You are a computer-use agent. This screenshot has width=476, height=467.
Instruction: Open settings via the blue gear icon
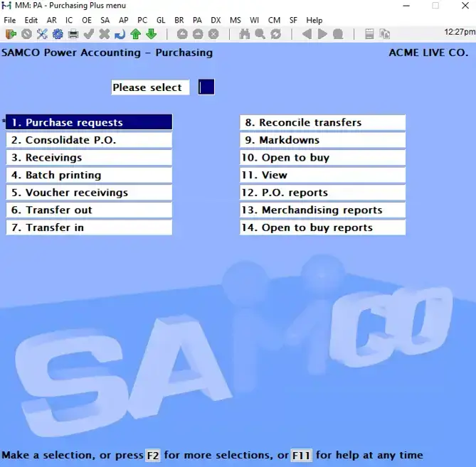58,33
